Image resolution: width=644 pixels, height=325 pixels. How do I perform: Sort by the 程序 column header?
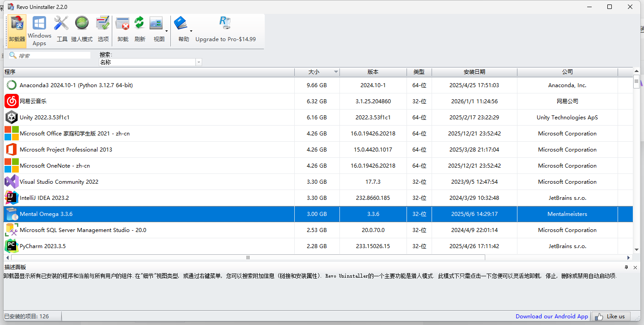point(149,72)
